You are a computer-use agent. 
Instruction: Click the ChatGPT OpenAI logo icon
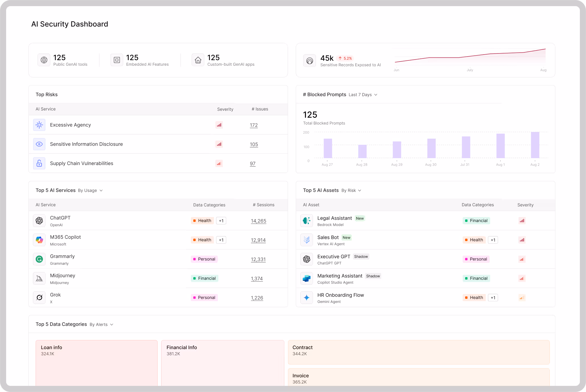(39, 221)
